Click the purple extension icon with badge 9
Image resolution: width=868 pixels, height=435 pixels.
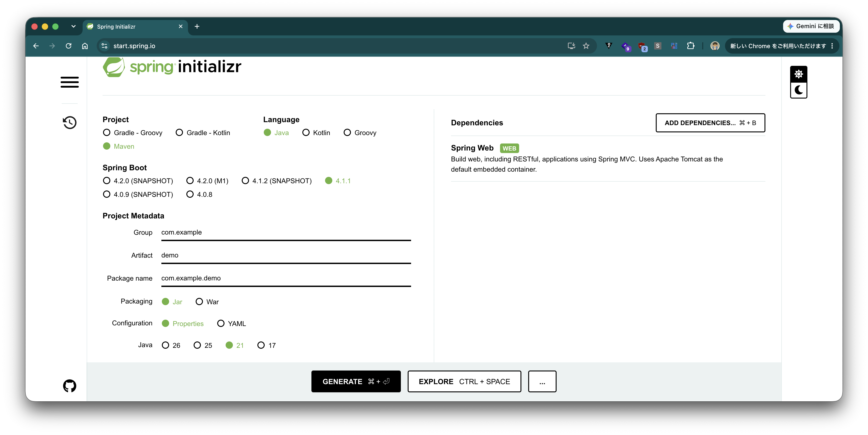(x=626, y=47)
